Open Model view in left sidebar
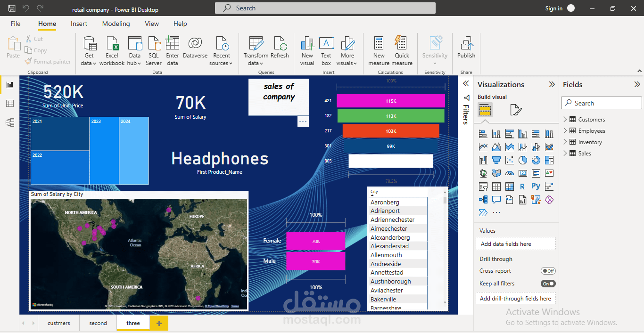Viewport: 644px width, 333px height. pyautogui.click(x=10, y=122)
